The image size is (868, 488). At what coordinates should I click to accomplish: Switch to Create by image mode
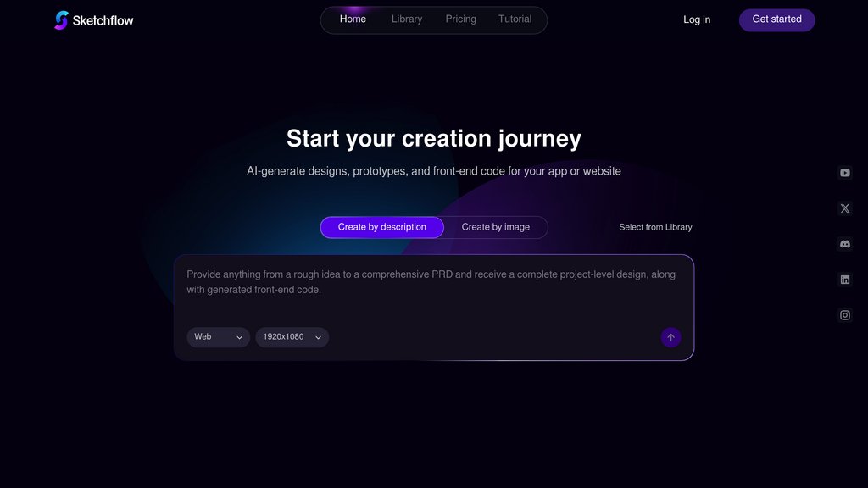(x=495, y=227)
